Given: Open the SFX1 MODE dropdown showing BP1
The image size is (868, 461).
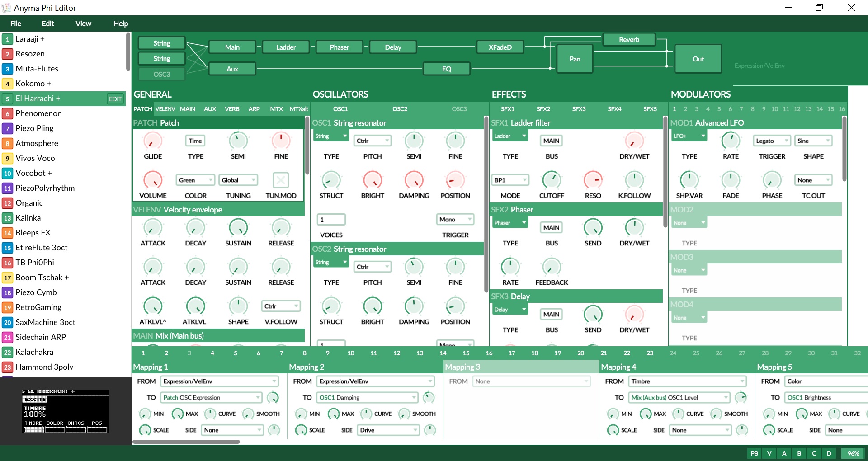Looking at the screenshot, I should pos(510,180).
